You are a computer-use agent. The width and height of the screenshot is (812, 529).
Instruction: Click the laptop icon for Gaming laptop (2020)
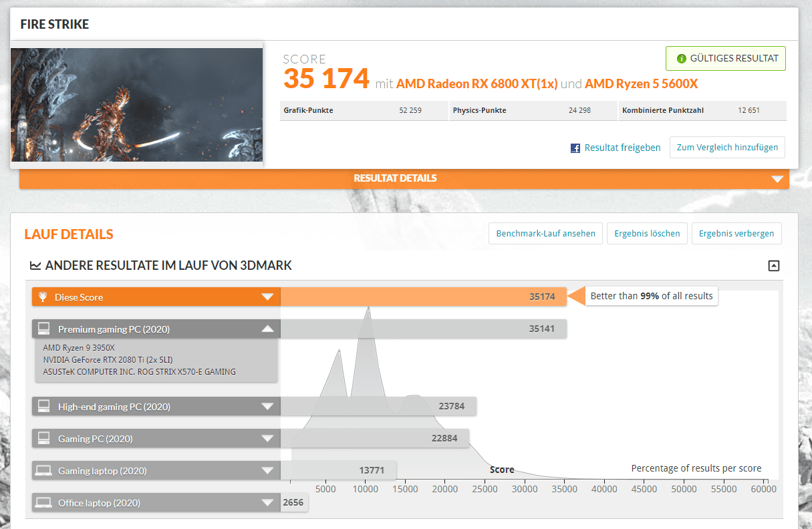pos(44,470)
